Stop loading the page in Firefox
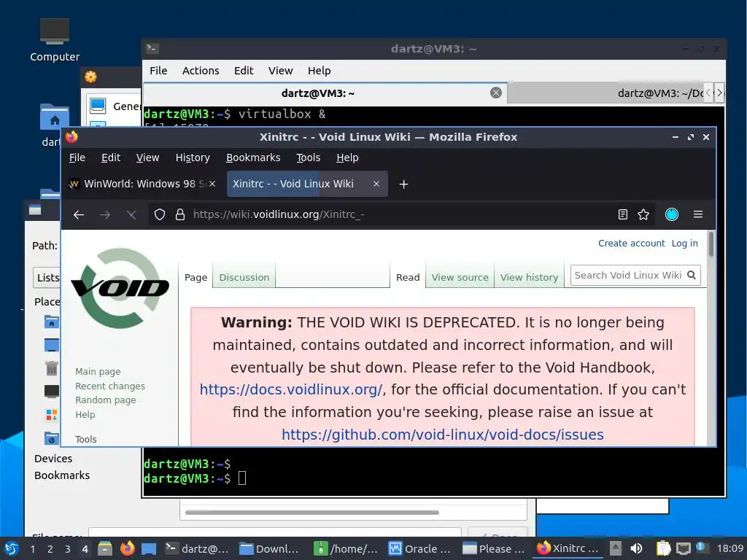This screenshot has width=747, height=560. tap(131, 215)
